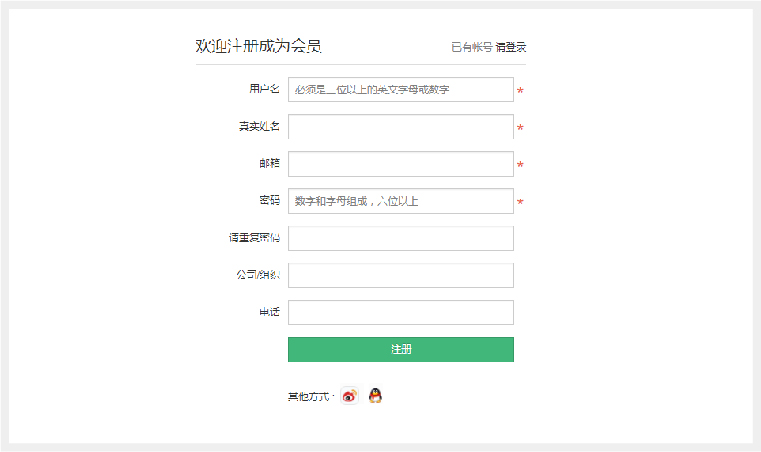
Task: Submit the form with green 注册 button
Action: (401, 350)
